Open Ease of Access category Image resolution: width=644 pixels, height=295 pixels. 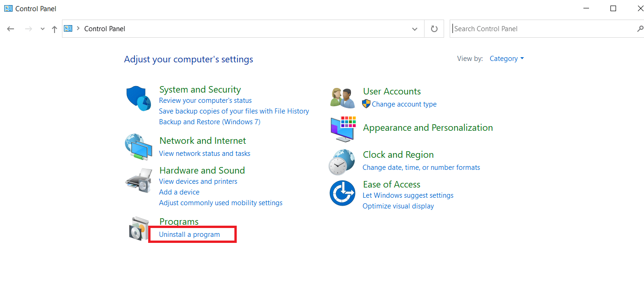coord(391,184)
